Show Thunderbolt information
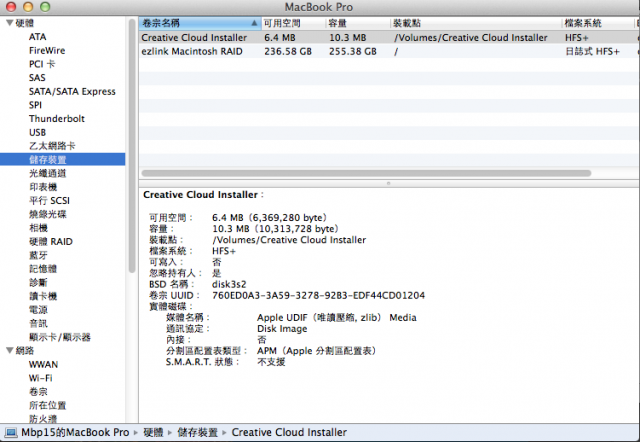Screen dimensions: 640x442 pyautogui.click(x=57, y=119)
